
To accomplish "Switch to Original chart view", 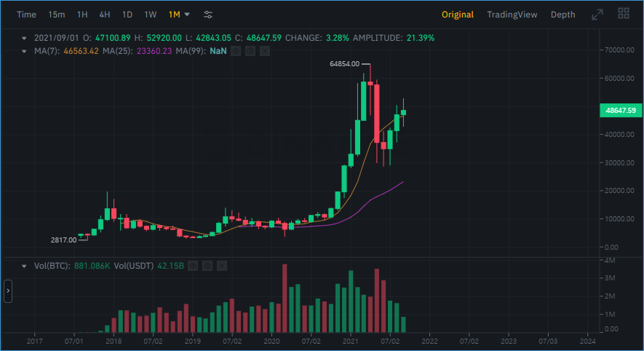I will (x=458, y=15).
